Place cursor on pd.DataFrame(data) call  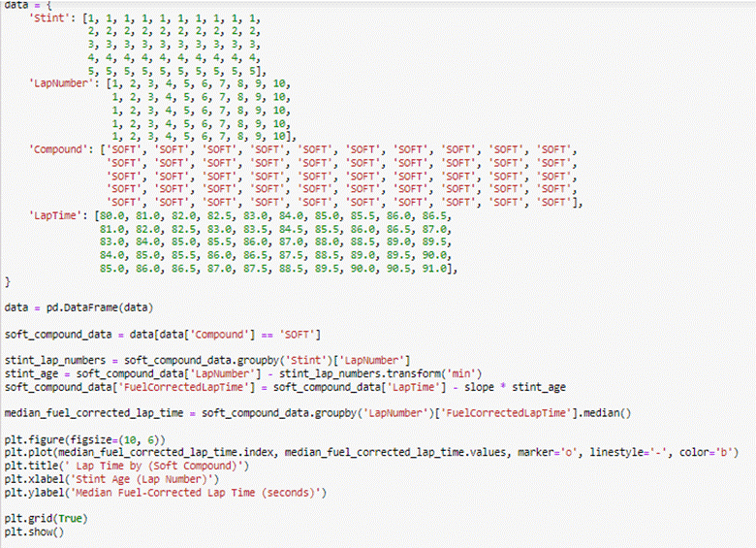pyautogui.click(x=99, y=307)
